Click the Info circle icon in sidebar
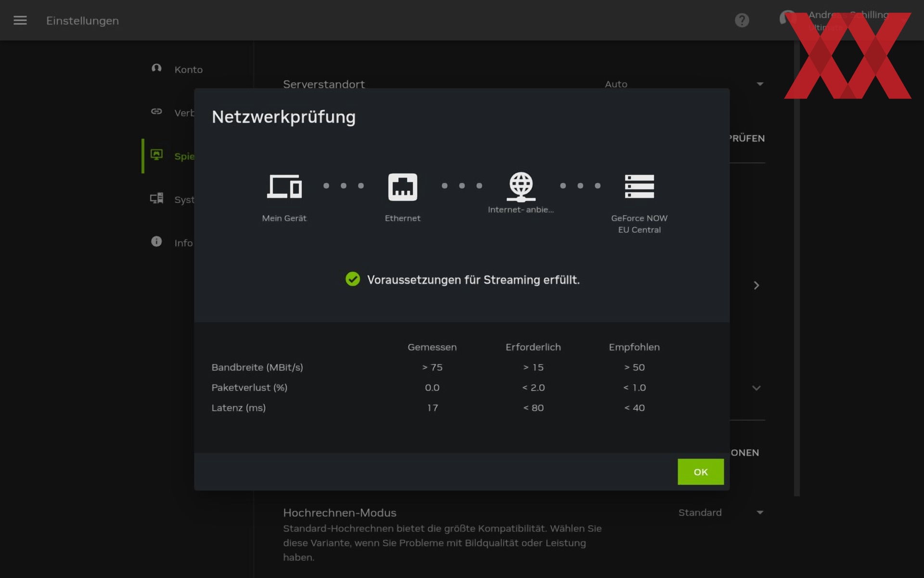This screenshot has width=924, height=578. tap(156, 241)
